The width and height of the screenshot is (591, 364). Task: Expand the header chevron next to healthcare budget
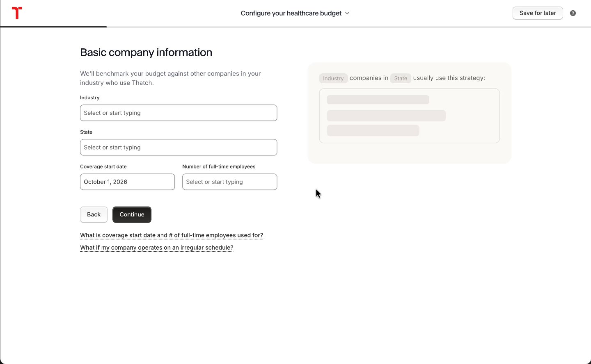[x=347, y=13]
